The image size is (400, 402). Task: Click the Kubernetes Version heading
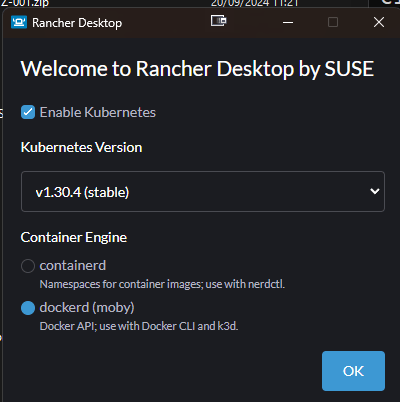tap(81, 147)
